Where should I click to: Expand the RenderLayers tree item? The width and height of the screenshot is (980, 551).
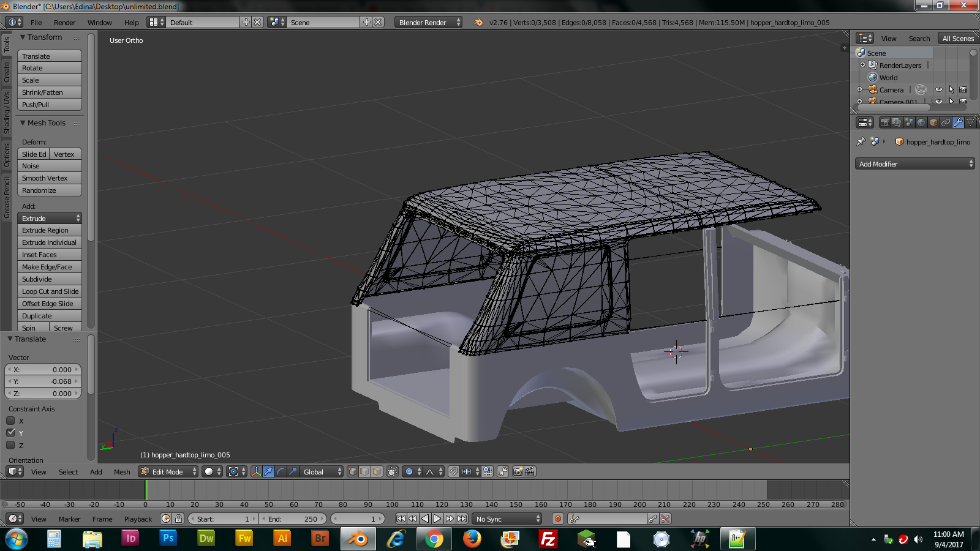[x=862, y=65]
